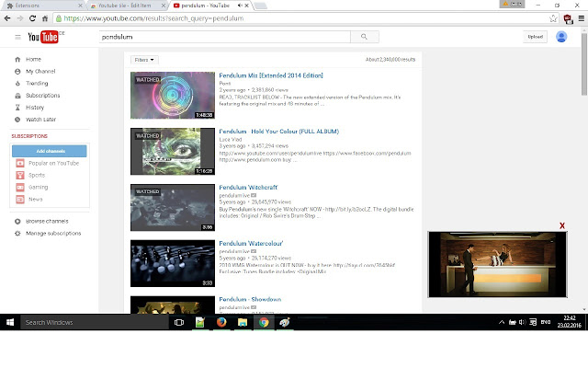This screenshot has width=588, height=368.
Task: Click the Hold Your Colour album thumbnail
Action: 173,151
